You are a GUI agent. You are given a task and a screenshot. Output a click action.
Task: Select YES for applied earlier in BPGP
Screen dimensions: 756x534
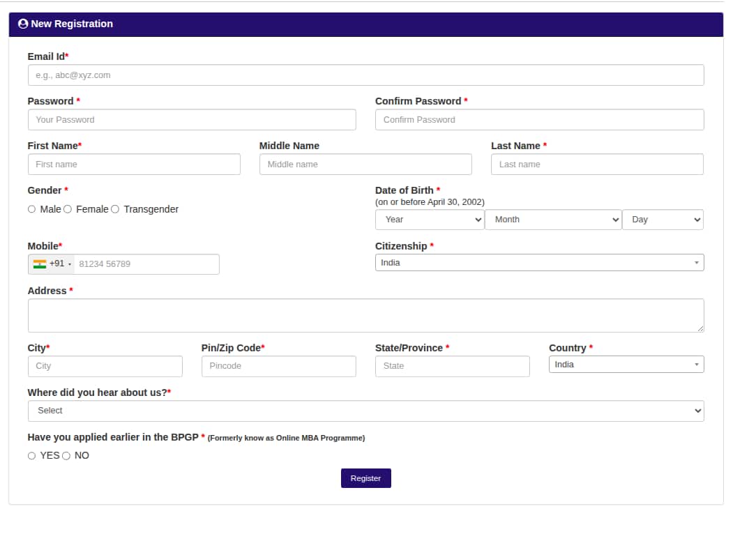tap(32, 456)
